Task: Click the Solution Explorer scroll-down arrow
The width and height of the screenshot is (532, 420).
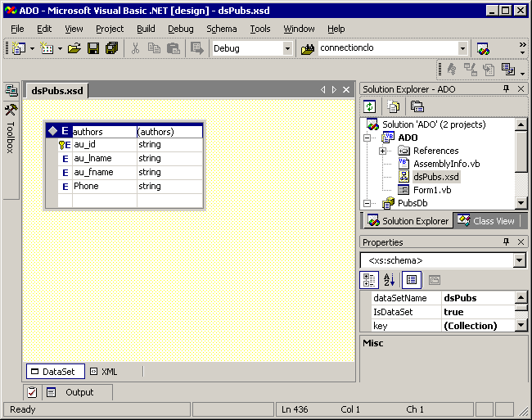Action: pyautogui.click(x=521, y=203)
